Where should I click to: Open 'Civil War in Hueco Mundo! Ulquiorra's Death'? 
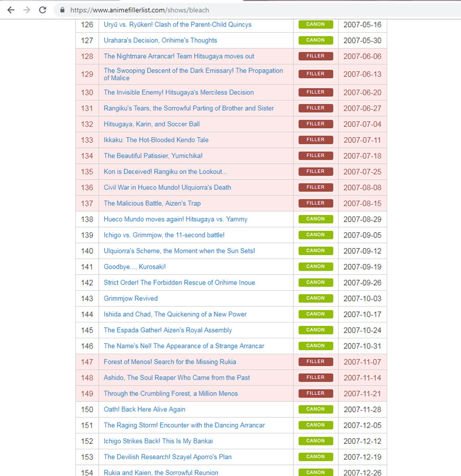tap(167, 187)
